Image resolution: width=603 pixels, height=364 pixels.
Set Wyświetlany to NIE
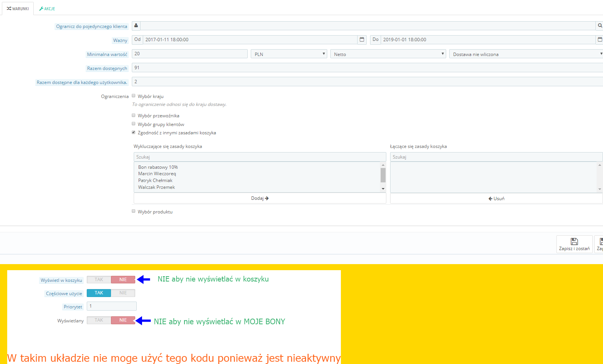tap(123, 320)
